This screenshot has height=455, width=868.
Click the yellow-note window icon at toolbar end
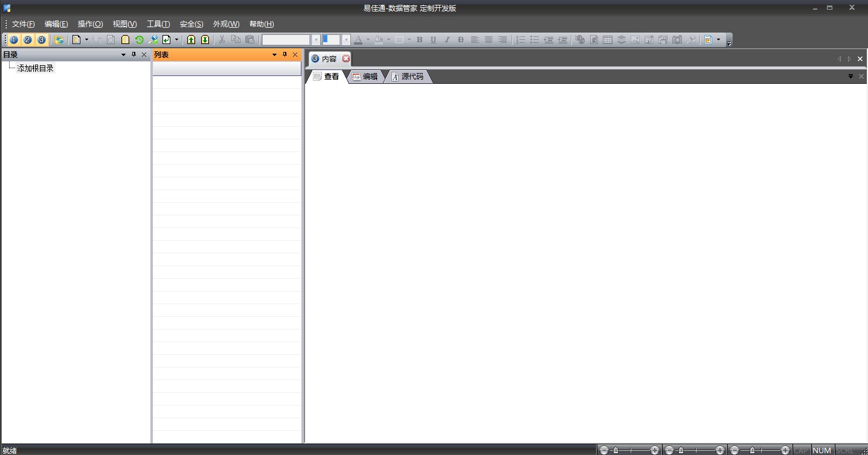708,40
